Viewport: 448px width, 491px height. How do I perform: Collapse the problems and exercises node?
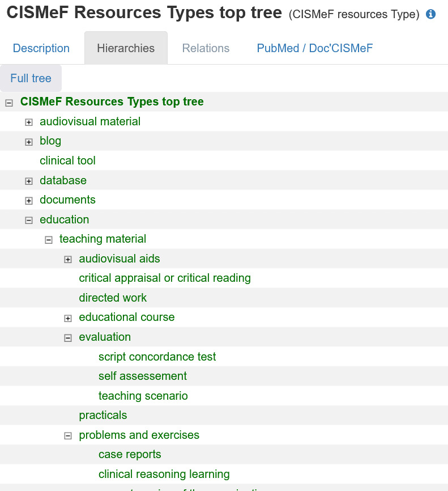coord(68,435)
